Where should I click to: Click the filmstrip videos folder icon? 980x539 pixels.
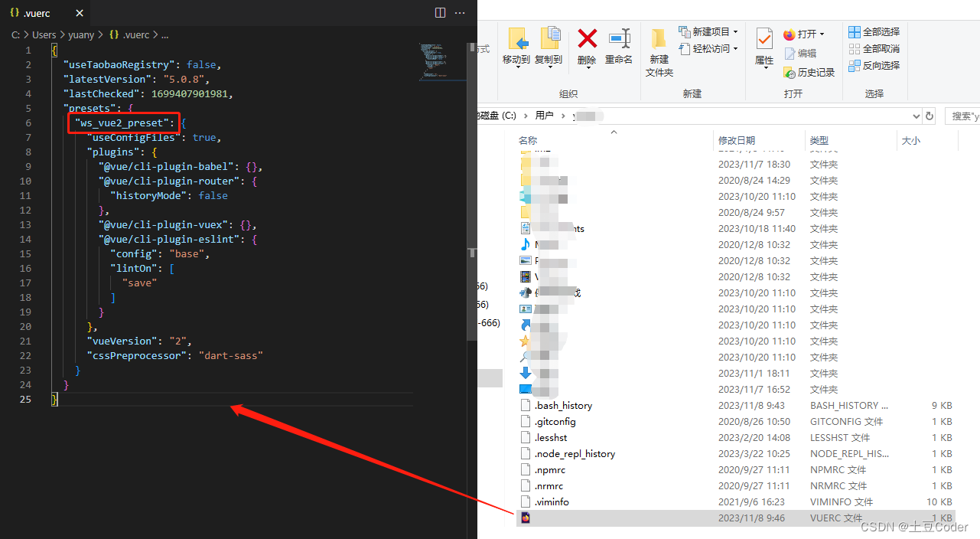pyautogui.click(x=526, y=276)
